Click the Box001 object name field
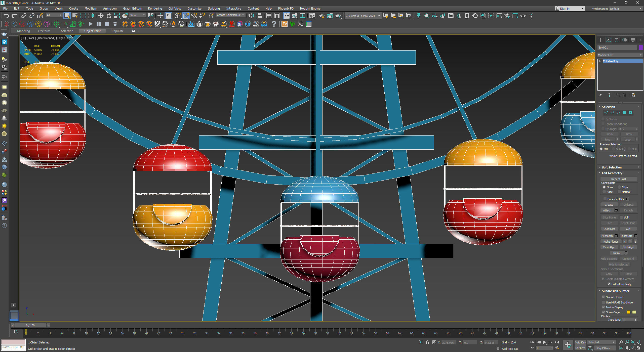Viewport: 644px width, 352px height. click(x=617, y=48)
